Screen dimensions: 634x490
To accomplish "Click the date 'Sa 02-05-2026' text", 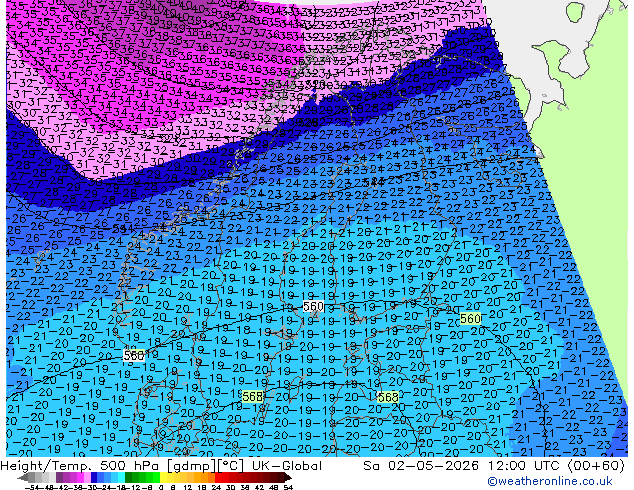I will click(421, 466).
